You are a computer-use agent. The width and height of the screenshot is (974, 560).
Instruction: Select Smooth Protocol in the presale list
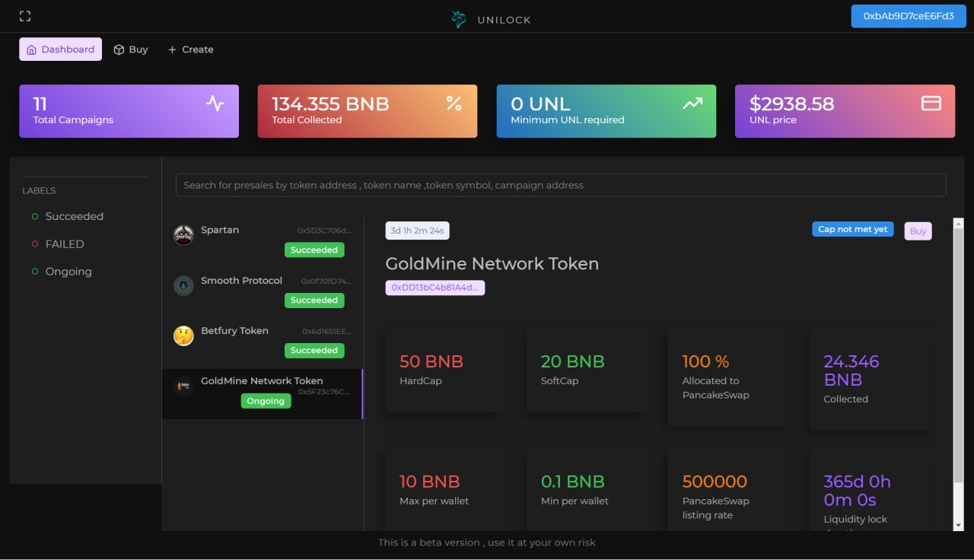(x=263, y=293)
